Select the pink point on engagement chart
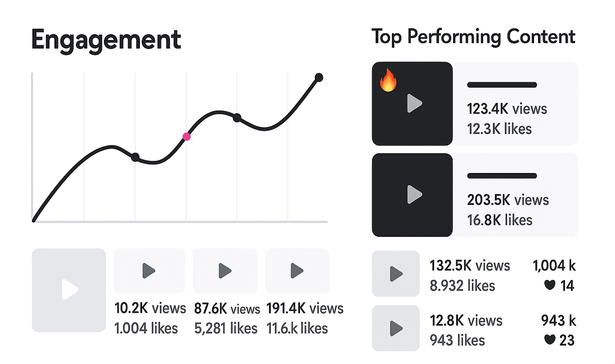Screen dimensions: 615x364 (x=186, y=137)
